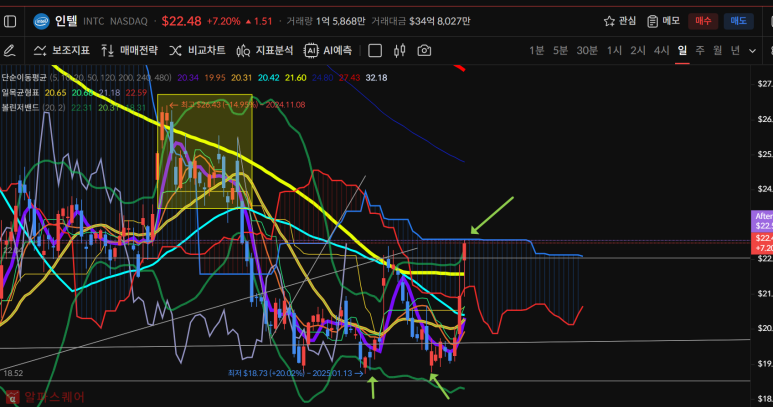Click the blue 매도 sell button
773x407 pixels.
tap(738, 21)
